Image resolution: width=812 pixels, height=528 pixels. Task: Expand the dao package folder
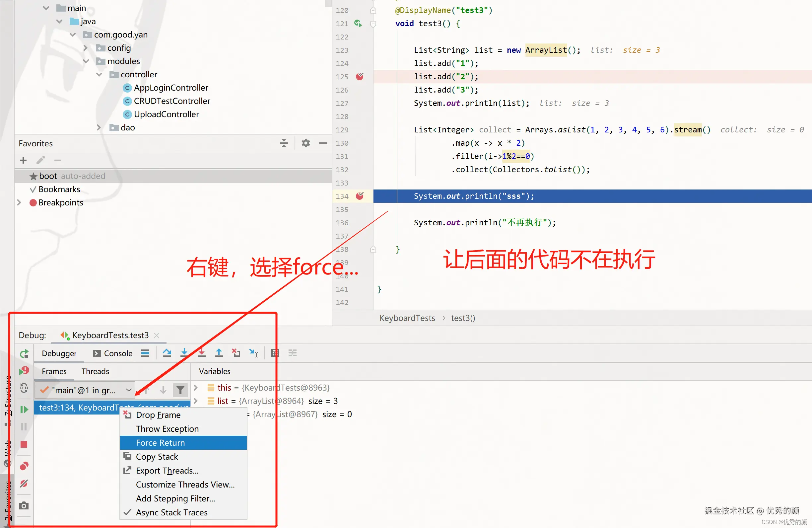point(99,127)
